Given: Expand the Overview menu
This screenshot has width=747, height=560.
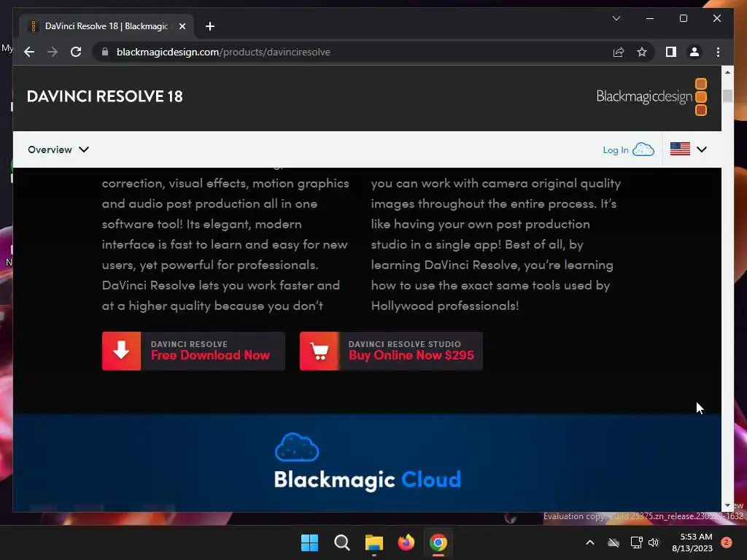Looking at the screenshot, I should point(58,149).
